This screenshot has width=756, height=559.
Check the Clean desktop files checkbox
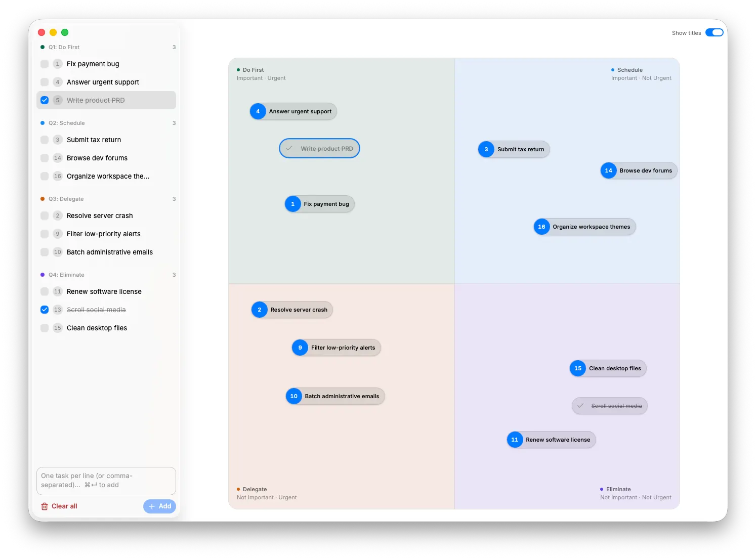[45, 328]
